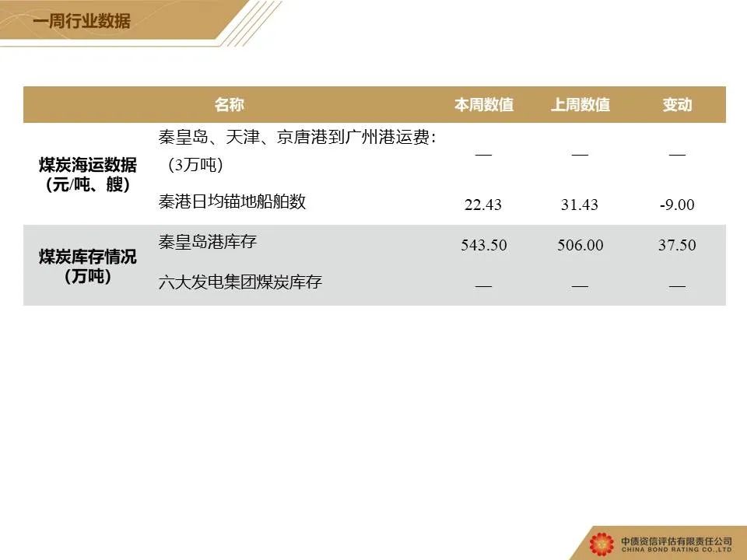Click the 中债资信评估有限责任公司 company name
Screen dimensions: 747x560
point(676,541)
